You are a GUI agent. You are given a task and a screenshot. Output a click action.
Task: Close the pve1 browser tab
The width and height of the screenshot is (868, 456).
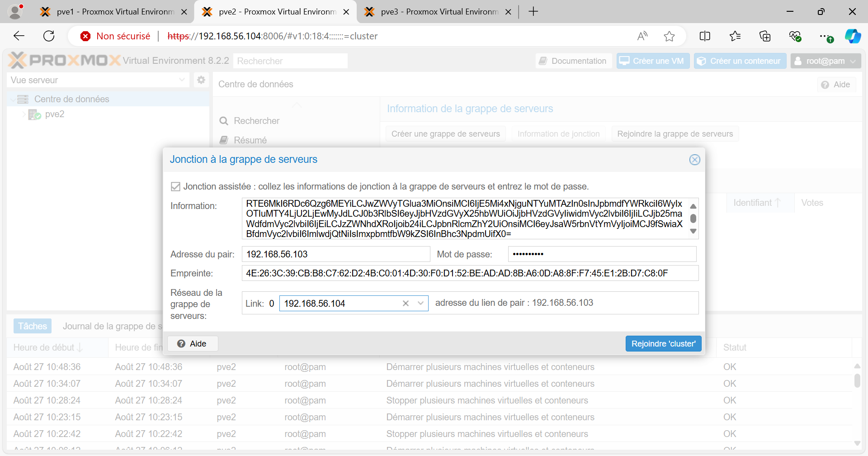[184, 12]
